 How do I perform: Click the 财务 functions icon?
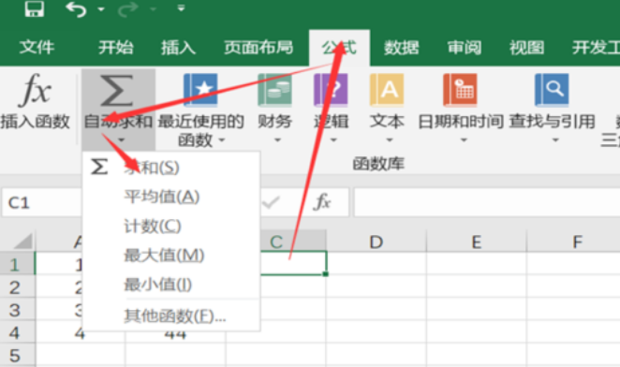tap(275, 90)
